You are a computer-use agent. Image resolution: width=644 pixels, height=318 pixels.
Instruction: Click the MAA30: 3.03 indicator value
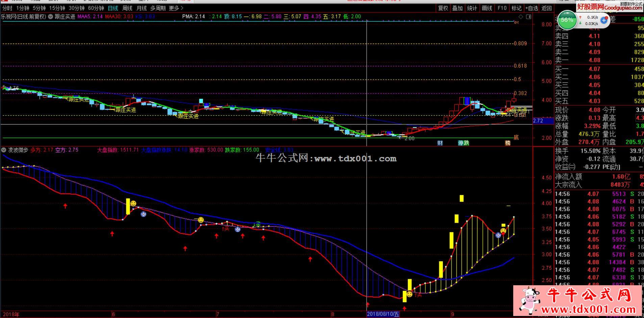pyautogui.click(x=119, y=17)
